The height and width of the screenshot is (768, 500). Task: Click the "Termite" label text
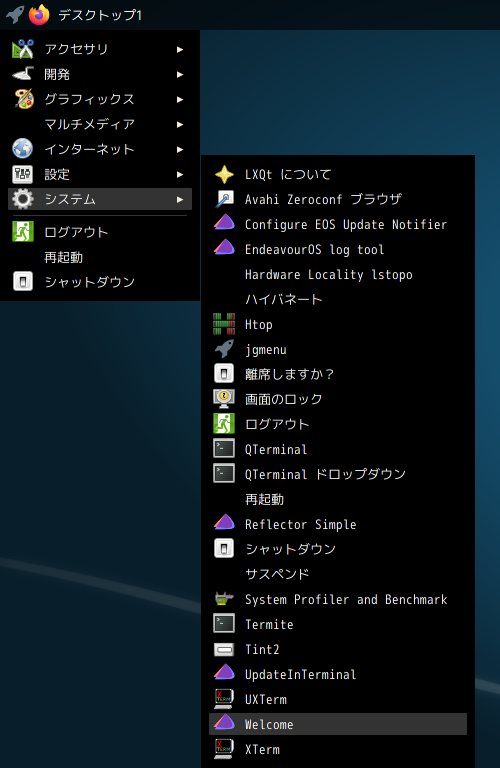tap(269, 624)
